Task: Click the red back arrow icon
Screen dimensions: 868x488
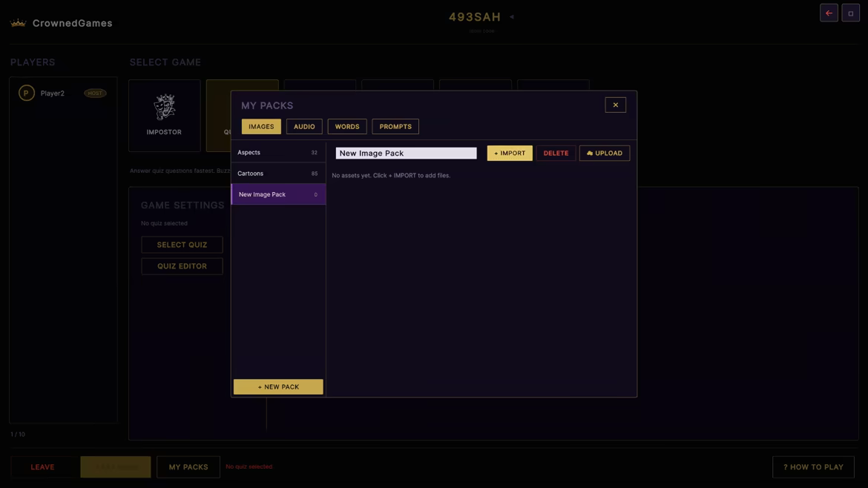Action: point(829,13)
